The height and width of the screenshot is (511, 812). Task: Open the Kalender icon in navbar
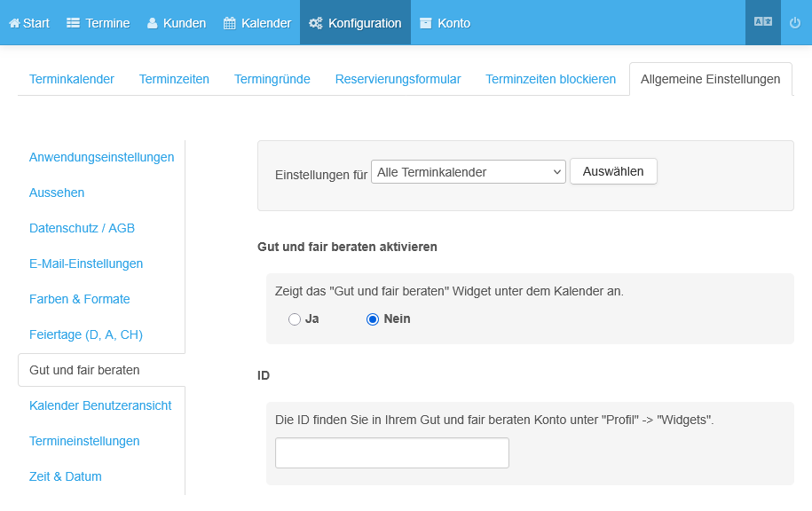click(x=230, y=23)
